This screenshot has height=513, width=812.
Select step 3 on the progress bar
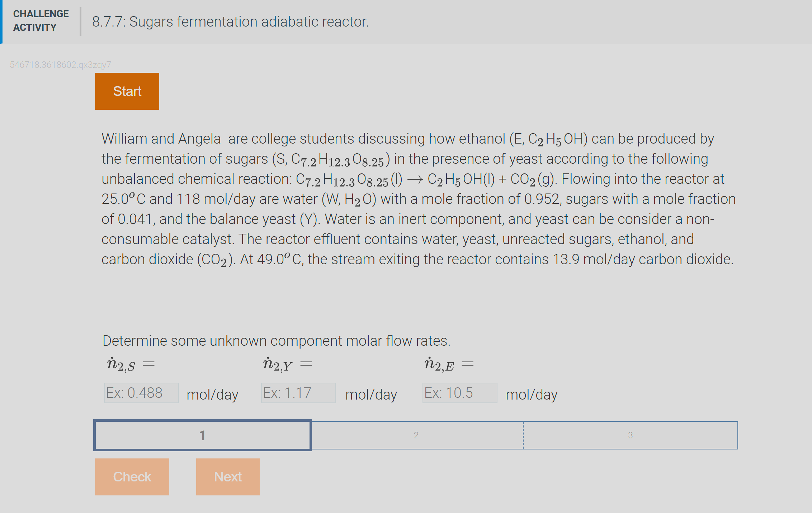tap(630, 435)
